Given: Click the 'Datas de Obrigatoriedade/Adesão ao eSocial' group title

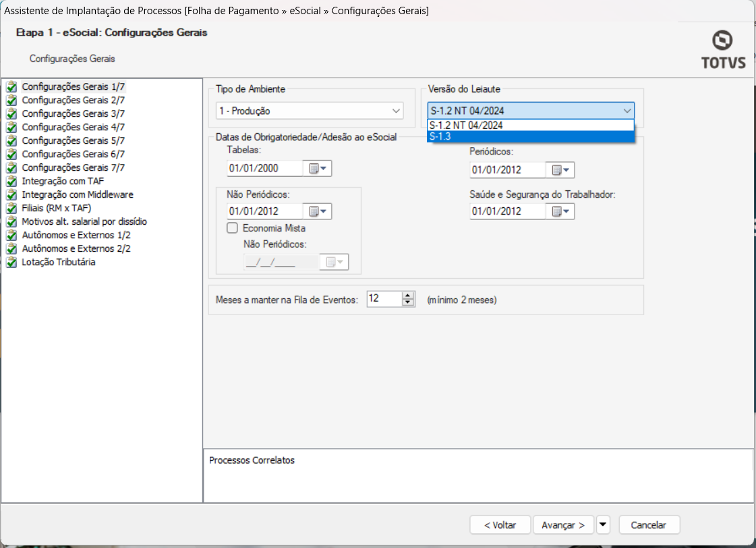Looking at the screenshot, I should (306, 137).
